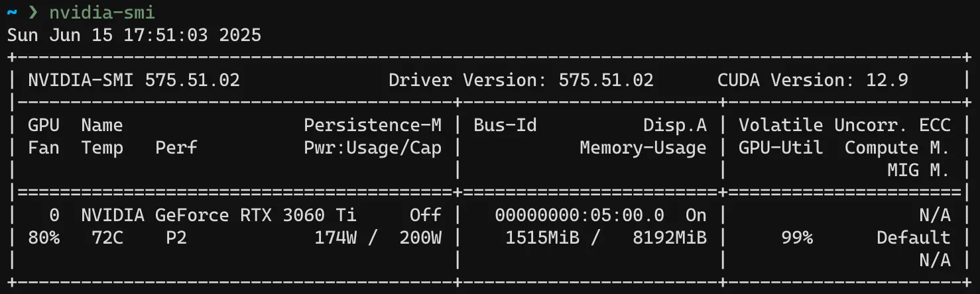This screenshot has width=980, height=294.
Task: Select the NVIDIA GeForce RTX 3060 Ti name
Action: click(x=219, y=215)
